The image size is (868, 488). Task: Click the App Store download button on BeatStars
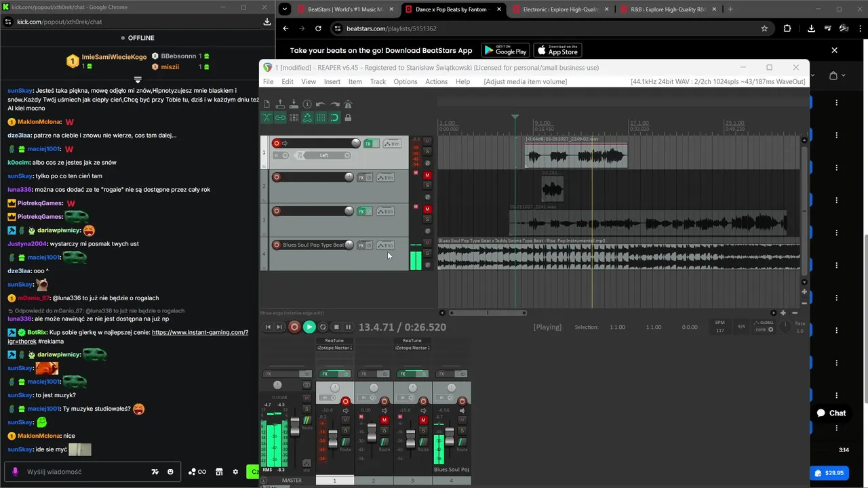(x=557, y=50)
